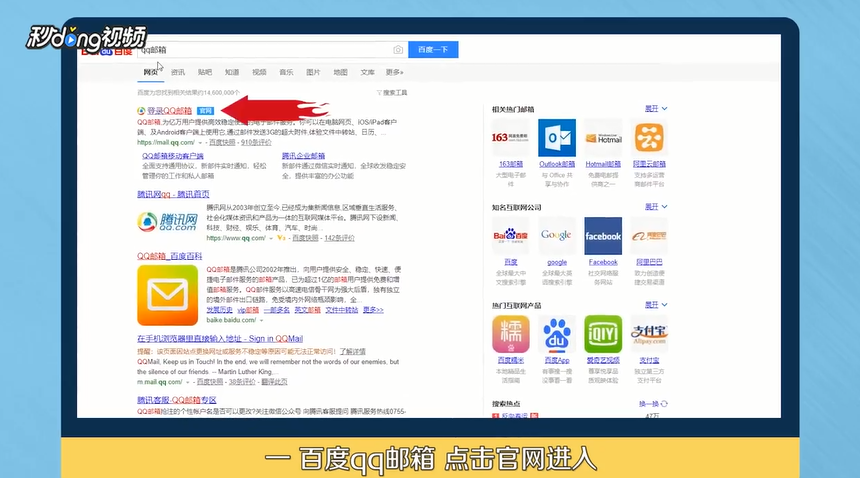Click the 阿里云邮箱 orange logo tile
This screenshot has width=860, height=478.
click(x=649, y=138)
